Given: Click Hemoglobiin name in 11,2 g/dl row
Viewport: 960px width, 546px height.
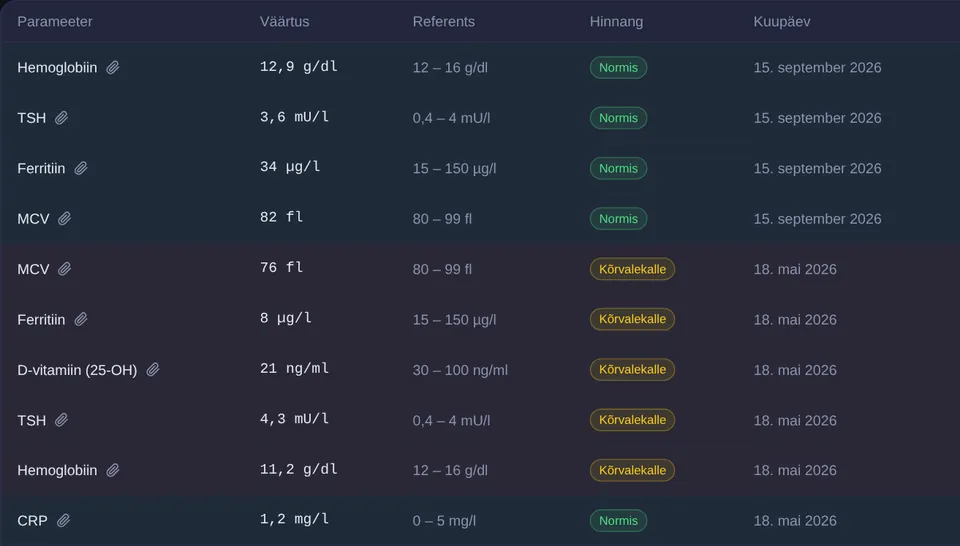Looking at the screenshot, I should [x=57, y=470].
